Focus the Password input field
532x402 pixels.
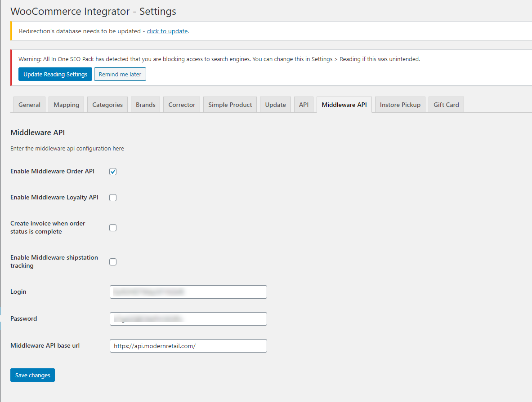(188, 319)
